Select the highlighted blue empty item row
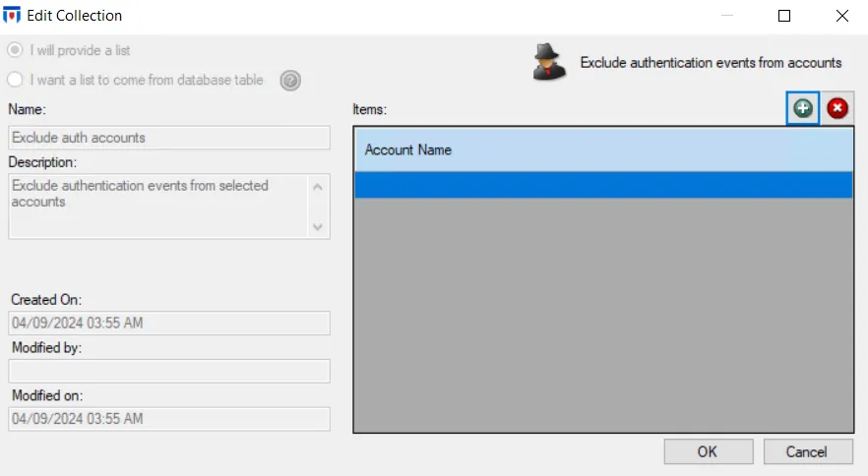Screen dimensions: 868x476 (603, 185)
